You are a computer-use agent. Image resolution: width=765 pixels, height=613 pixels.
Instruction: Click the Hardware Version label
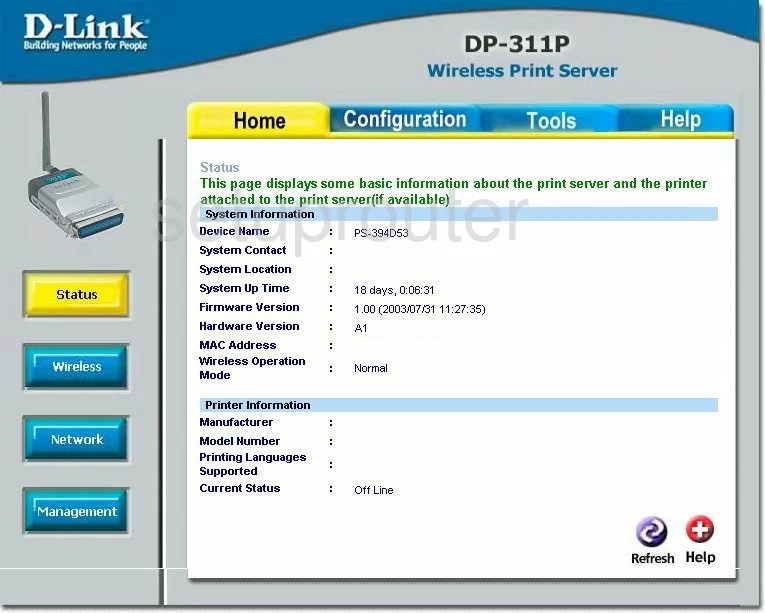(249, 327)
